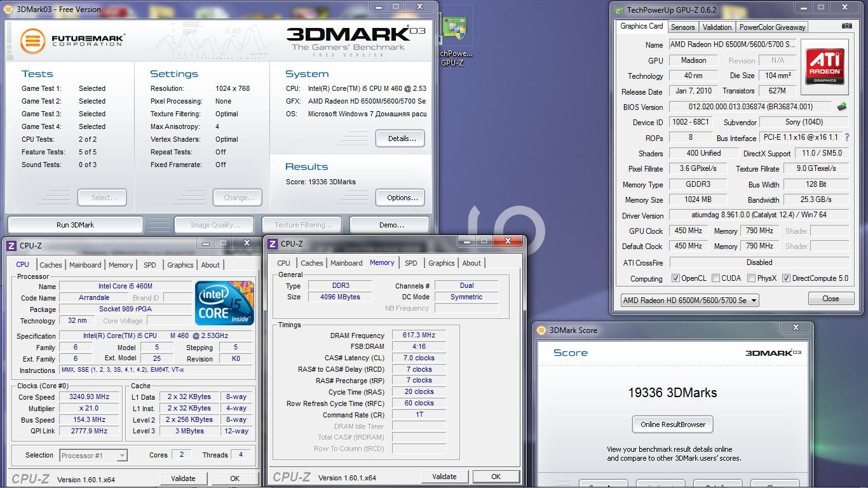Toggle the DirectCompute 5.0 checkbox
The width and height of the screenshot is (868, 488).
(x=786, y=278)
